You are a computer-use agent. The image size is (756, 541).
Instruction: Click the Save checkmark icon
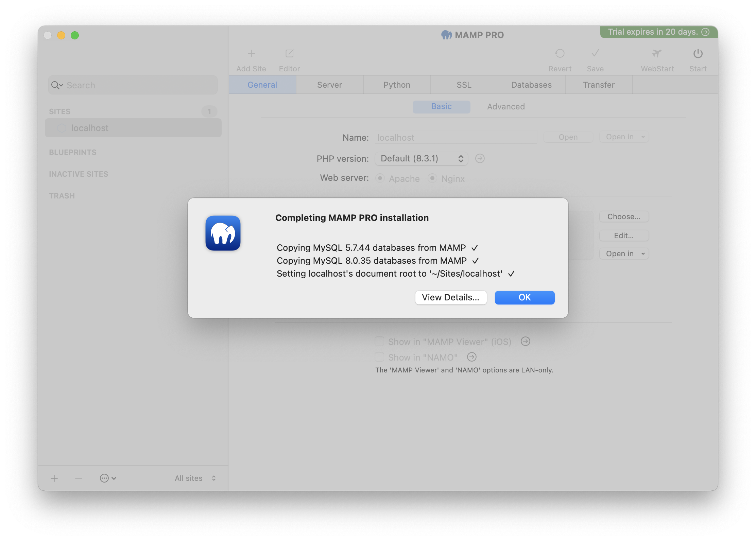595,53
